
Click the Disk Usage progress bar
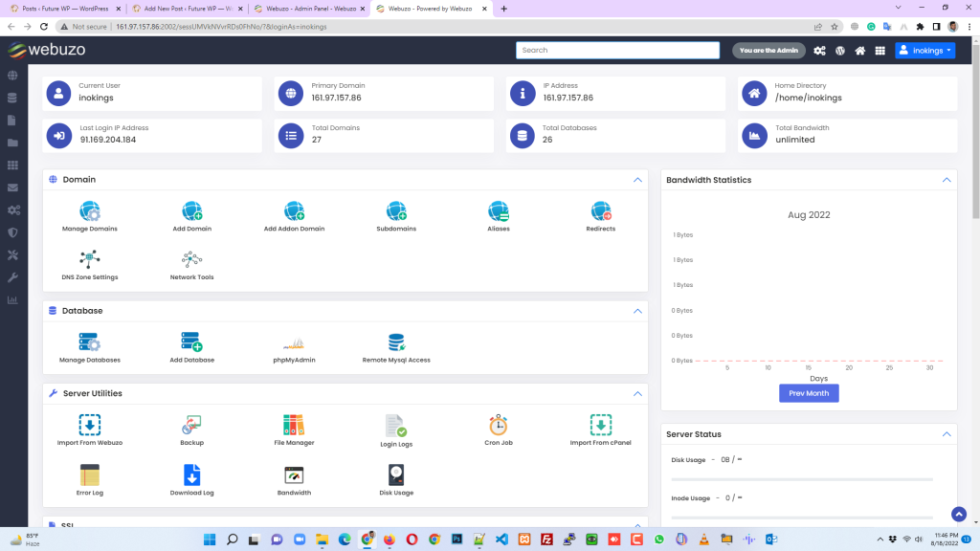[802, 479]
